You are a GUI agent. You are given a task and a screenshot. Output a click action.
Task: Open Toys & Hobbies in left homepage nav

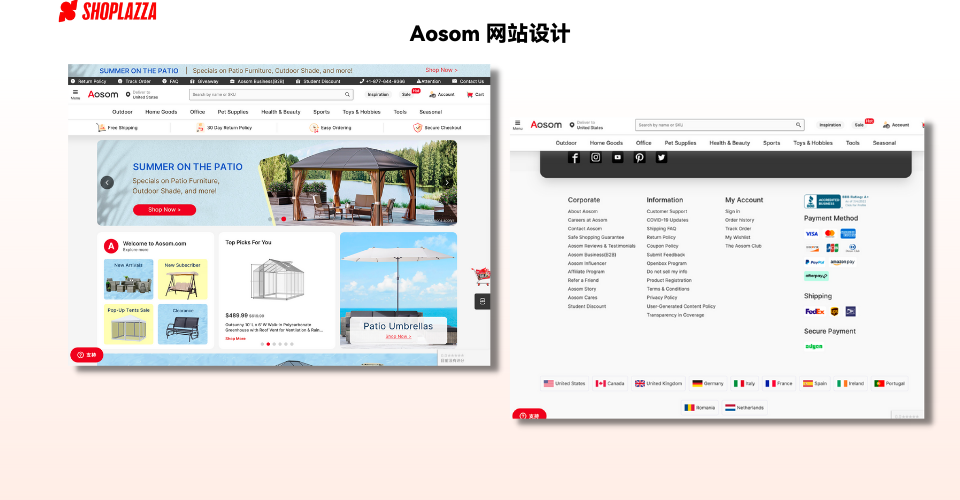[x=361, y=112]
